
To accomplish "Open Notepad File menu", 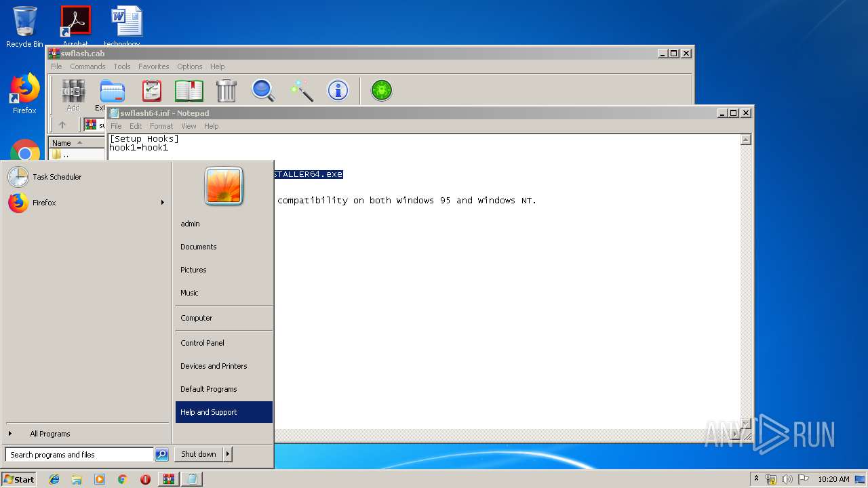I will tap(116, 126).
